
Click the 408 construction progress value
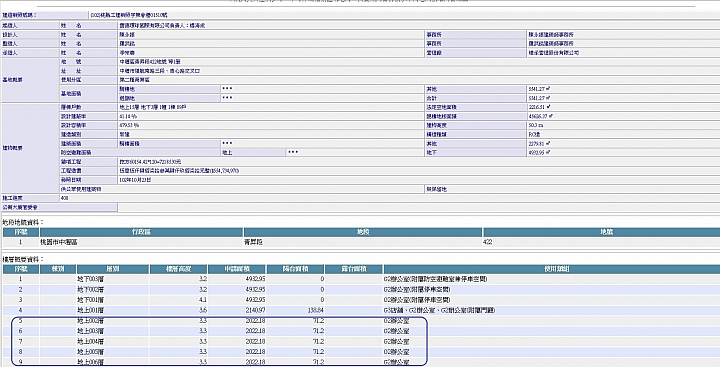(x=64, y=198)
